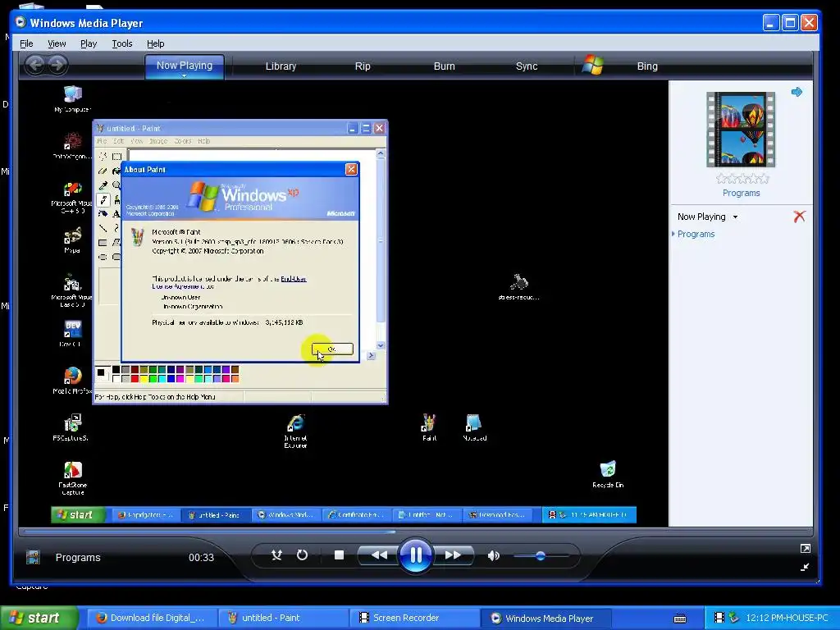Click the Forward navigation arrow button
840x630 pixels.
pyautogui.click(x=58, y=66)
